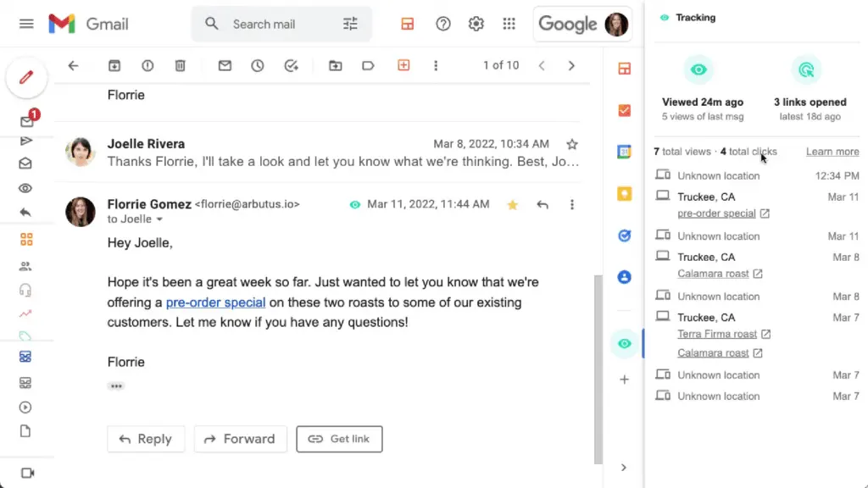Select Florrie Gomez sender avatar

pos(81,212)
